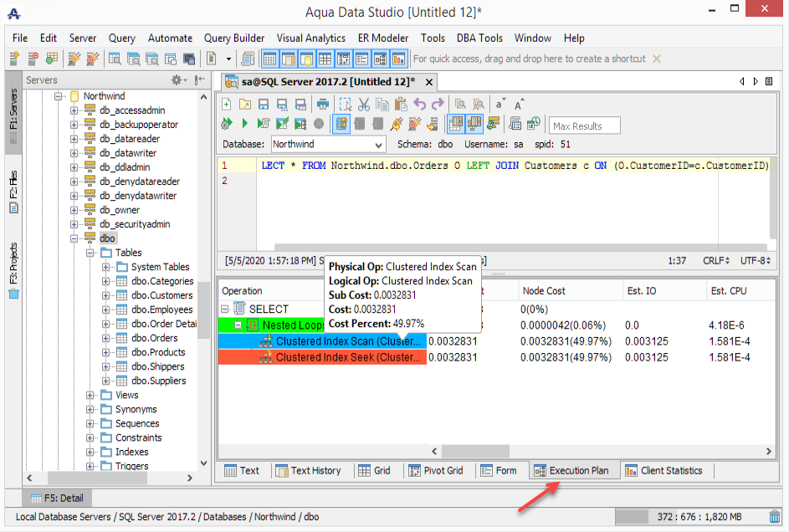Open the F5: Detail panel button

pos(57,499)
